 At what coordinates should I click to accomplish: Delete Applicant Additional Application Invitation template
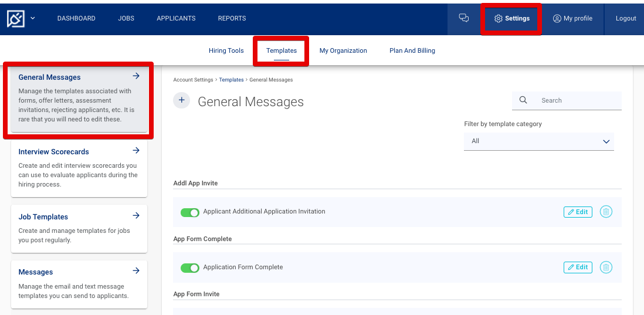click(x=606, y=212)
